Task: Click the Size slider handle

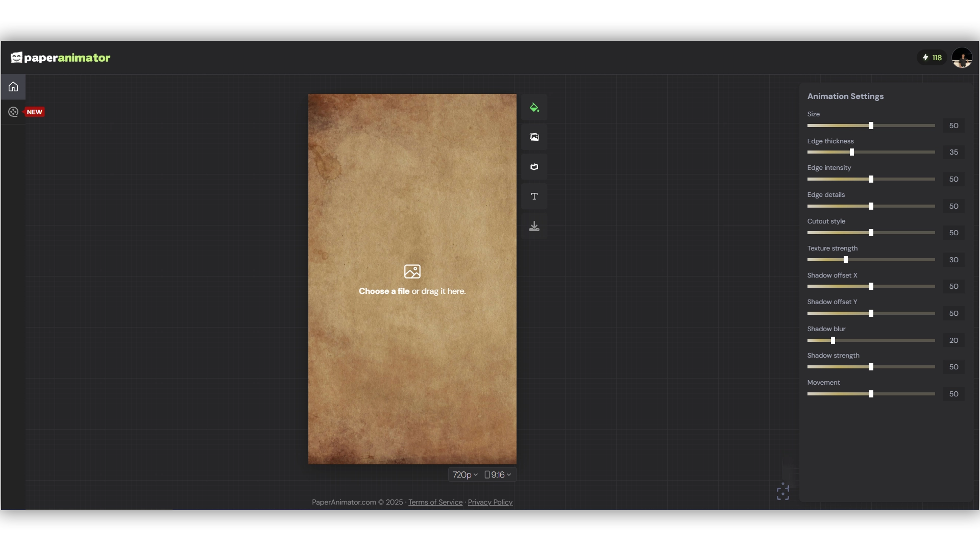Action: [x=871, y=126]
